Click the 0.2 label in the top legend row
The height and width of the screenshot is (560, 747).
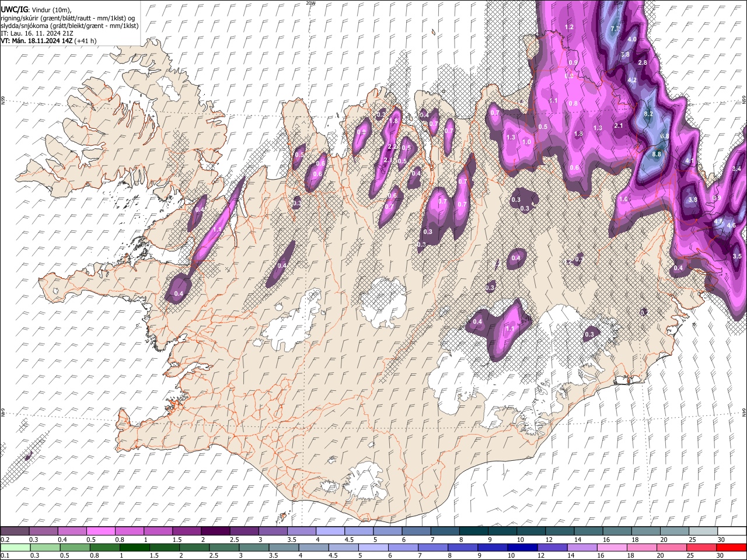5,540
